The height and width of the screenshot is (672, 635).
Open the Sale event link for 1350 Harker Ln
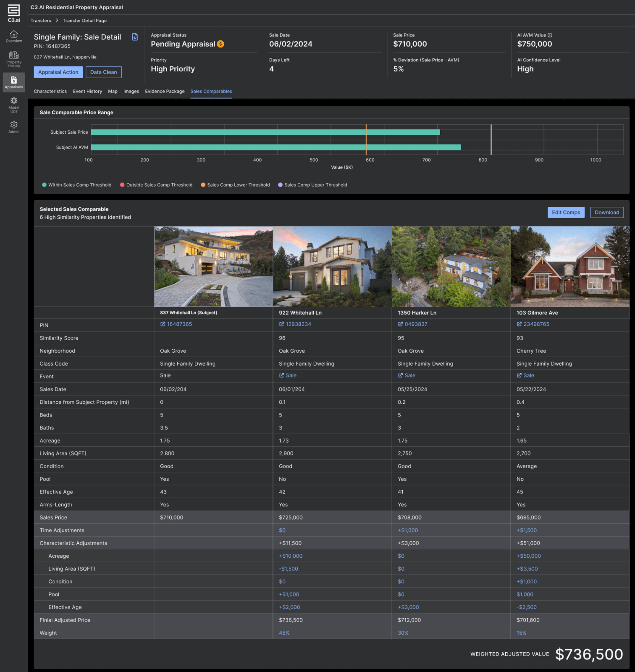pos(407,376)
